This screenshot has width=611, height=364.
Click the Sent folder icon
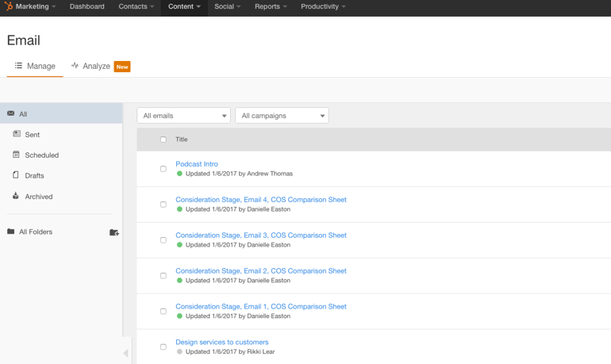[17, 135]
